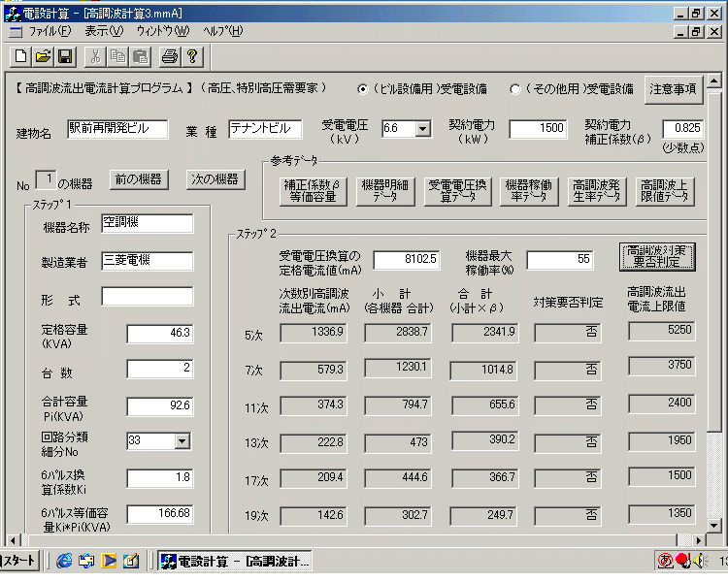Launch Internet Explorer from quick launch
This screenshot has width=728, height=582.
coord(65,561)
